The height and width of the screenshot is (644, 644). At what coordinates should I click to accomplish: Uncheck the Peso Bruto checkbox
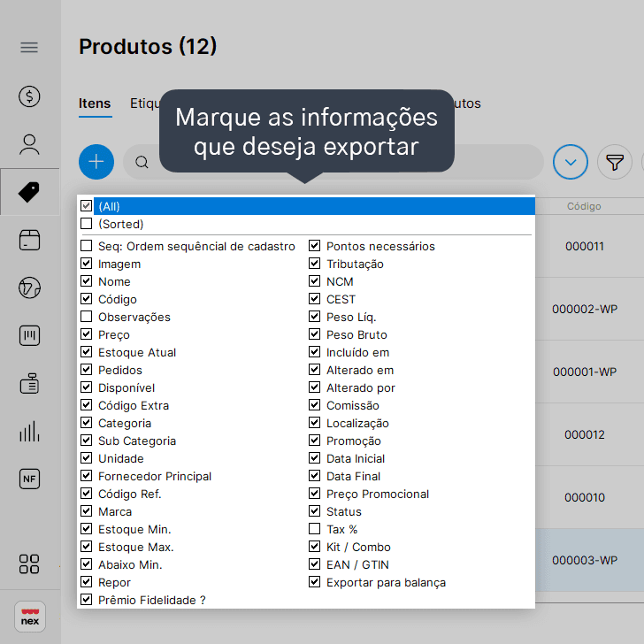(x=315, y=333)
